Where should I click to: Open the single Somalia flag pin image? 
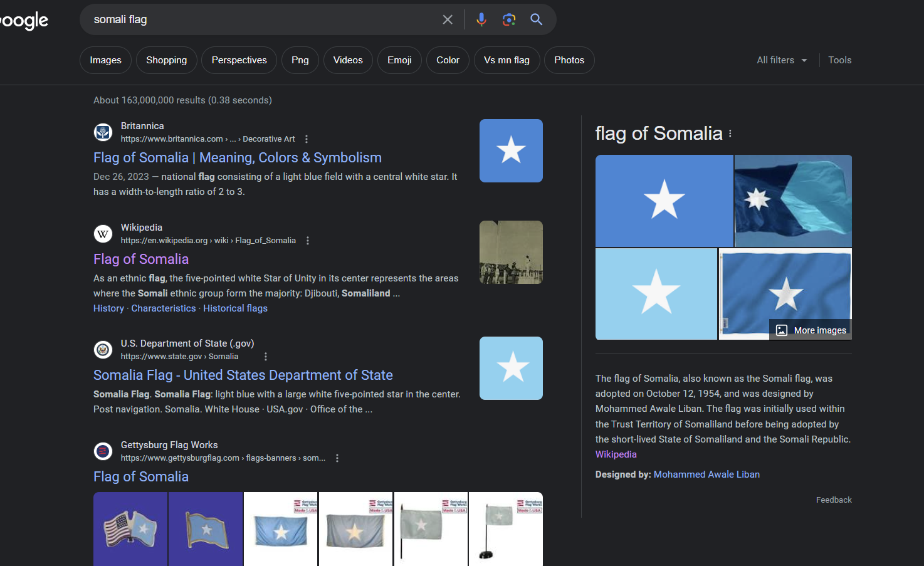(x=206, y=529)
